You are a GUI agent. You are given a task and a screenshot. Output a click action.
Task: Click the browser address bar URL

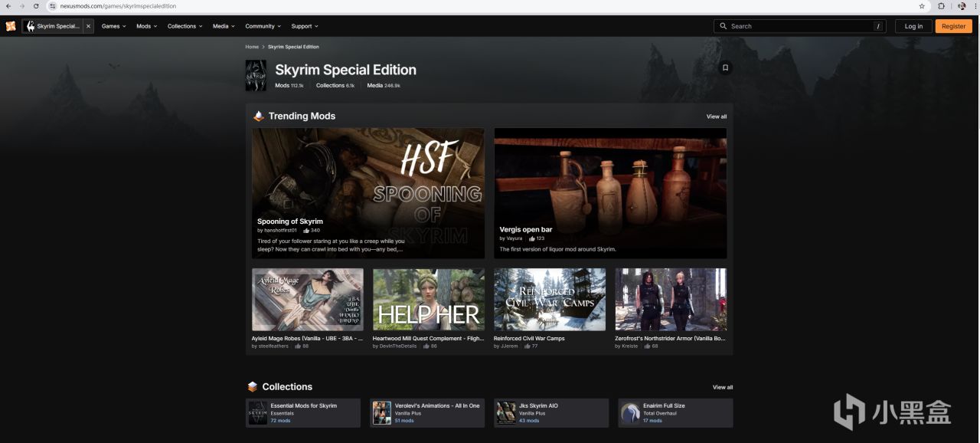pyautogui.click(x=119, y=6)
